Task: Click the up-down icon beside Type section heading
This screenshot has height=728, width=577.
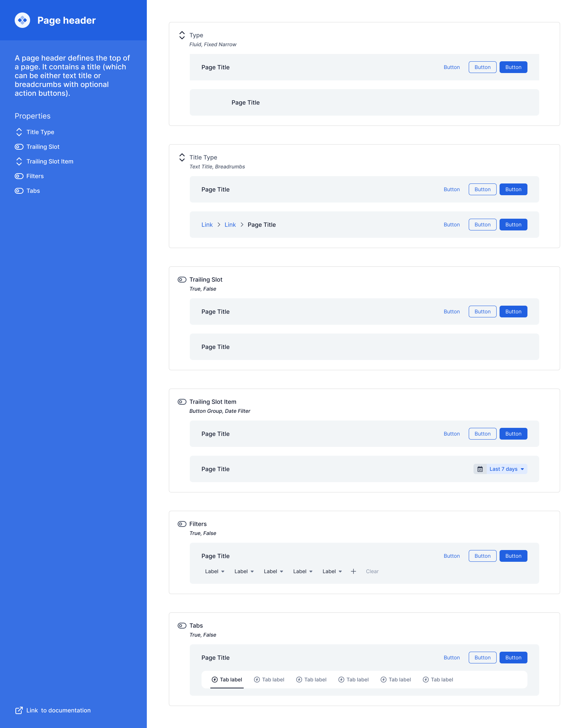Action: click(x=182, y=35)
